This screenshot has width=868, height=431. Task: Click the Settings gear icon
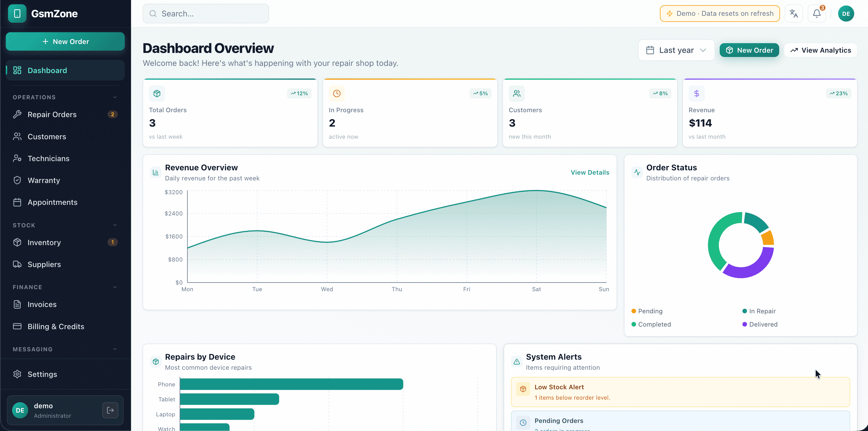point(18,374)
